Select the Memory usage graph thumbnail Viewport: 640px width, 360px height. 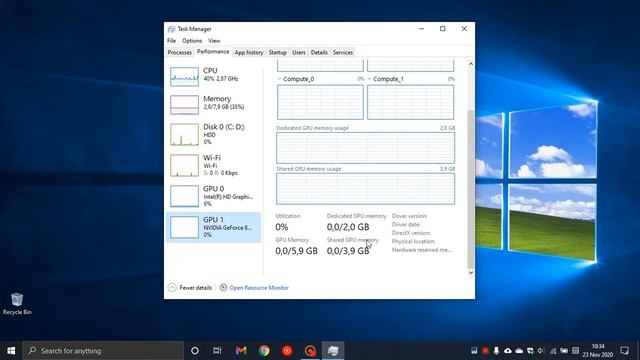pos(184,105)
